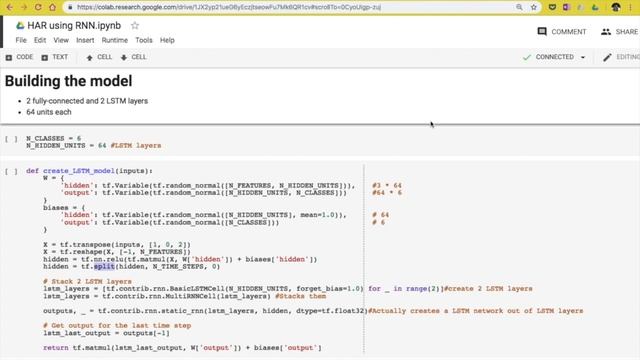640x360 pixels.
Task: Add a new CODE cell
Action: click(x=20, y=57)
